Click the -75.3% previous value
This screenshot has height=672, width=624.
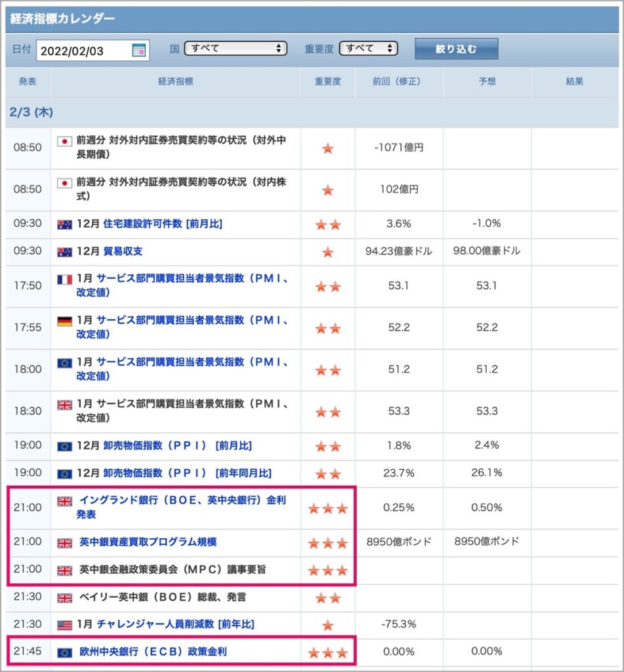(x=398, y=624)
